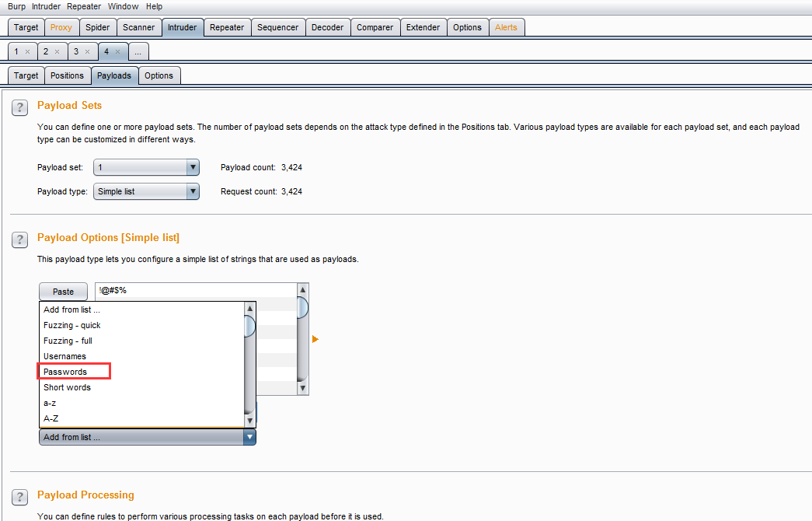Image resolution: width=812 pixels, height=521 pixels.
Task: Switch to main Repeater tab
Action: (227, 27)
